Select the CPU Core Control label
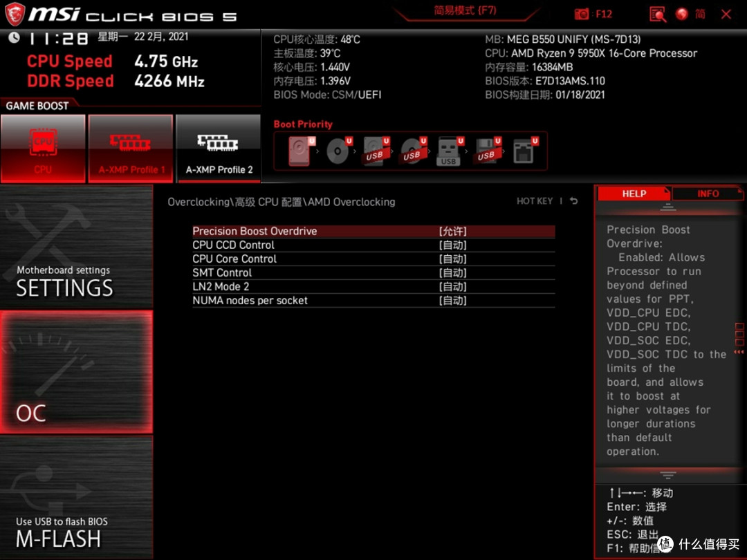 pyautogui.click(x=234, y=259)
